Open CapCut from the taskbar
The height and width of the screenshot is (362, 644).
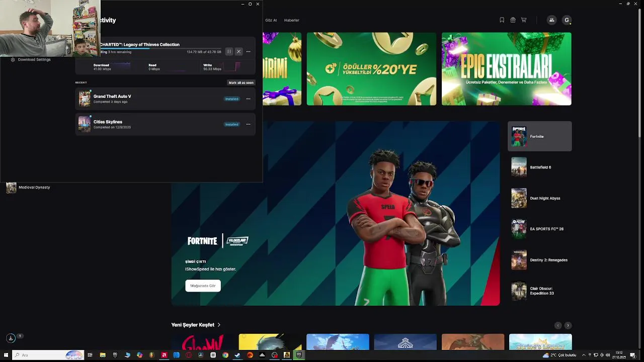point(213,355)
